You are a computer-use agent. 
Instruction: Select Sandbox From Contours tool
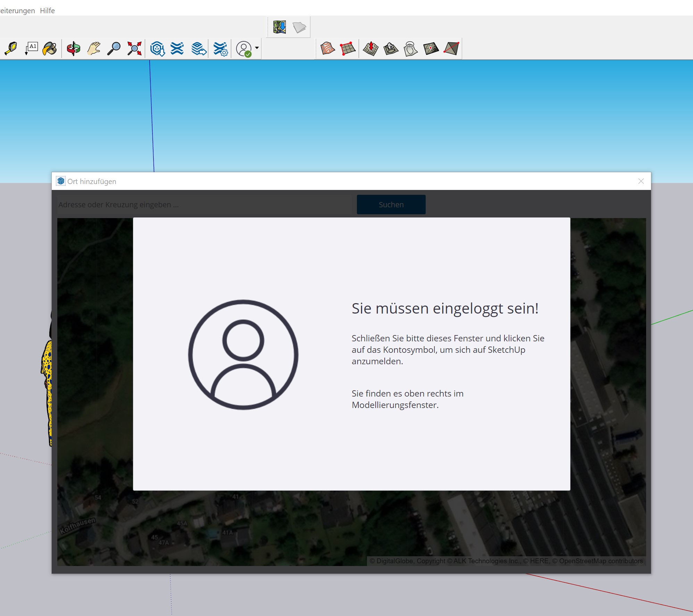click(x=327, y=48)
